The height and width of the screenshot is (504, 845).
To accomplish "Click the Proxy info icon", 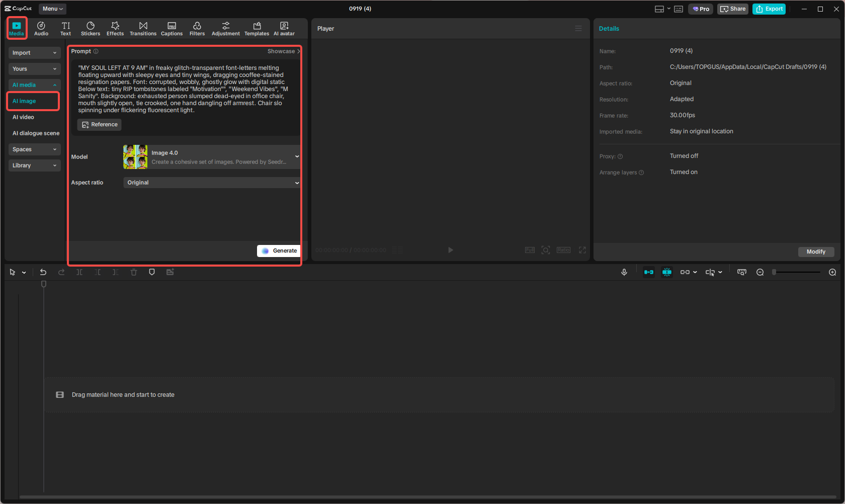I will [x=620, y=156].
